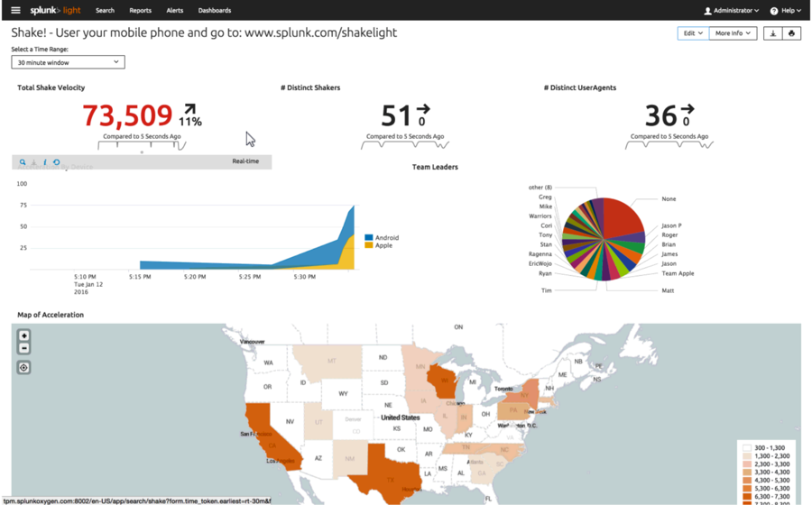Zoom out on the acceleration map
The image size is (812, 505).
[23, 348]
